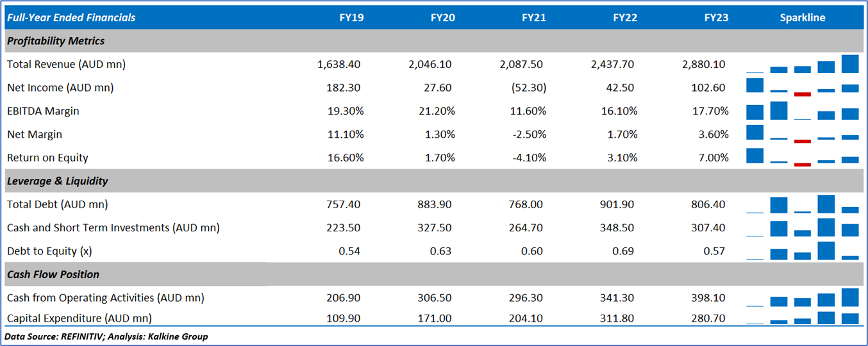
Task: Select the FY23 column header
Action: click(716, 18)
